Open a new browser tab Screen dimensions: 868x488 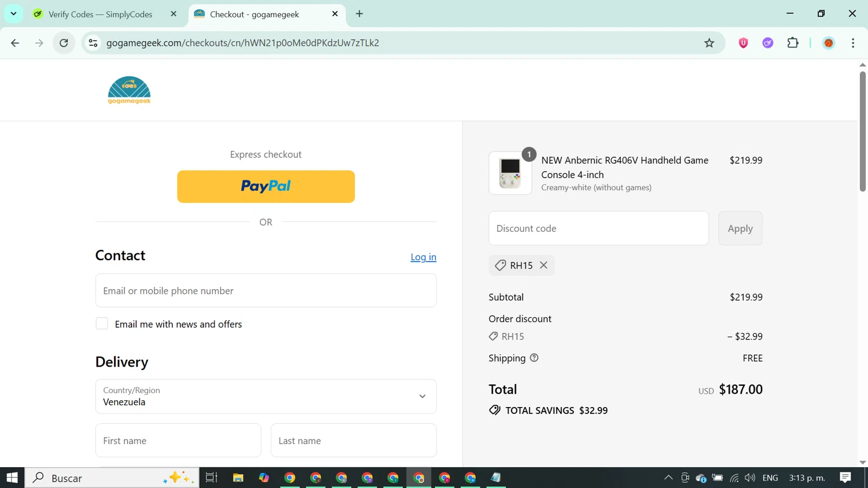tap(359, 14)
